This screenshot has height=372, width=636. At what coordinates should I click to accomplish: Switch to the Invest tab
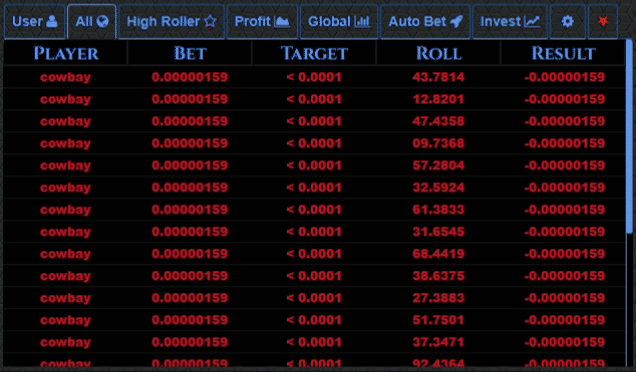(x=510, y=22)
